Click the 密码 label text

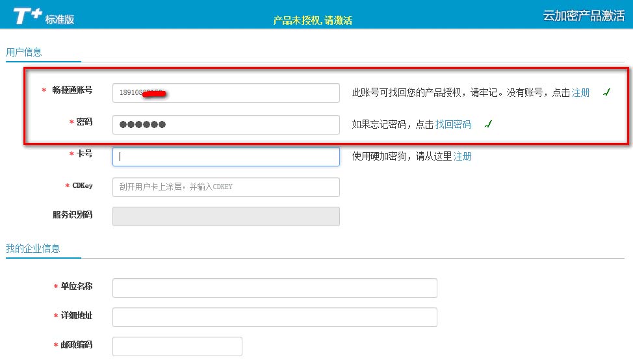click(84, 122)
